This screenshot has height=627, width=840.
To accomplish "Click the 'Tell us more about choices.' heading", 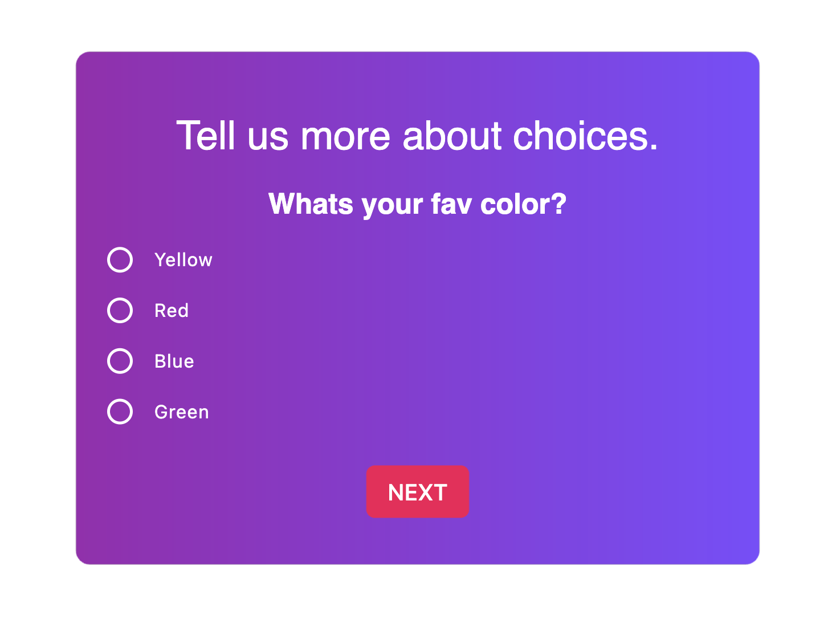I will click(x=417, y=136).
